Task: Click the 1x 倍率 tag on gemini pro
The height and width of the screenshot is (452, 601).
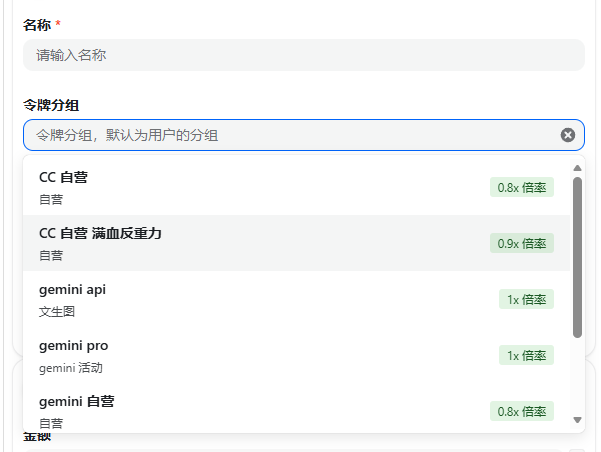Action: [526, 355]
